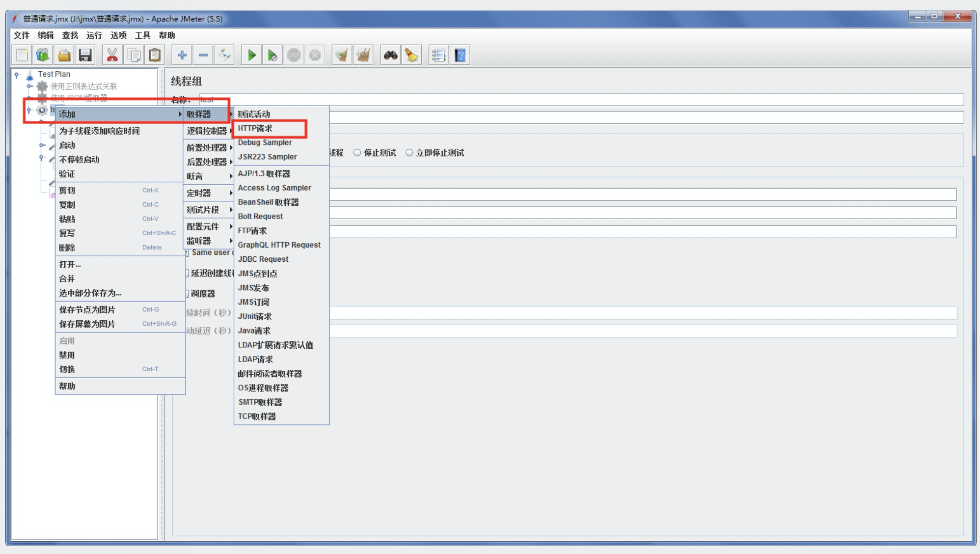Open the 帮助 menu in menu bar

167,35
